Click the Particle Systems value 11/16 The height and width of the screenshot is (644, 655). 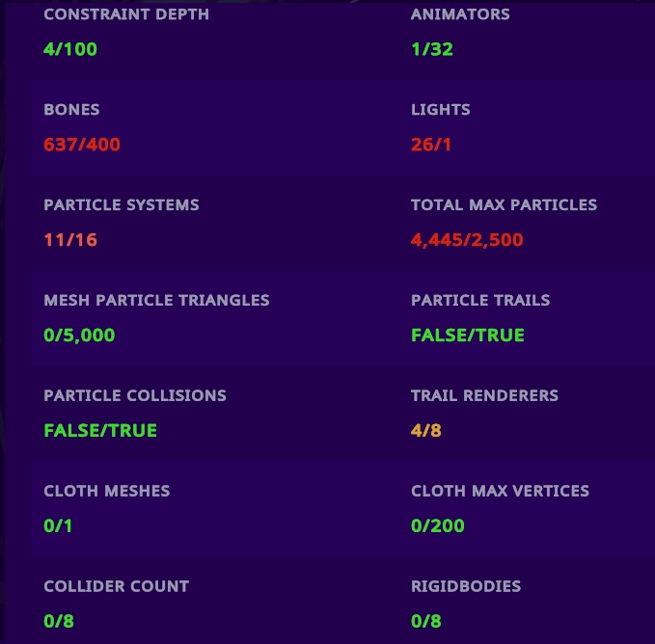[x=70, y=240]
